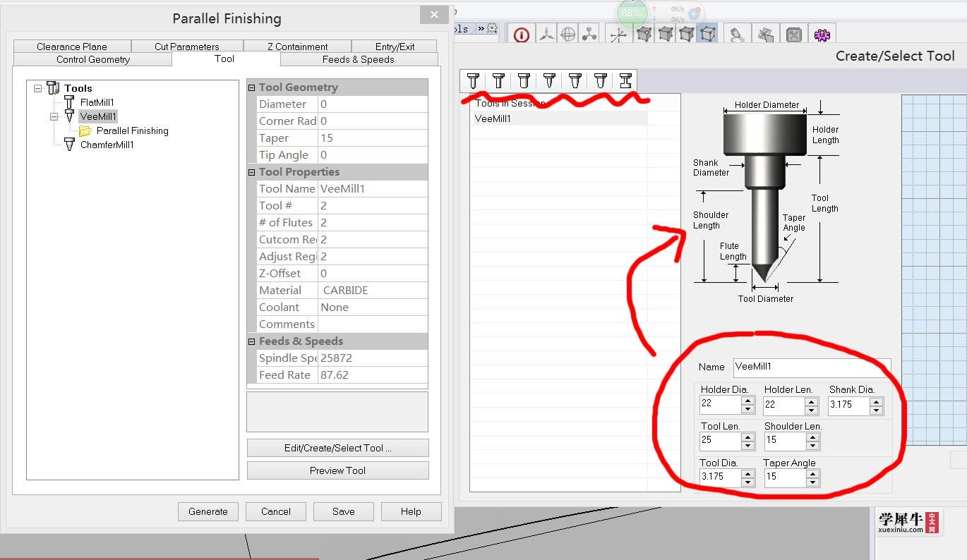Screen dimensions: 967x560
Task: Click the square fit-view toolbar icon
Action: (x=794, y=34)
